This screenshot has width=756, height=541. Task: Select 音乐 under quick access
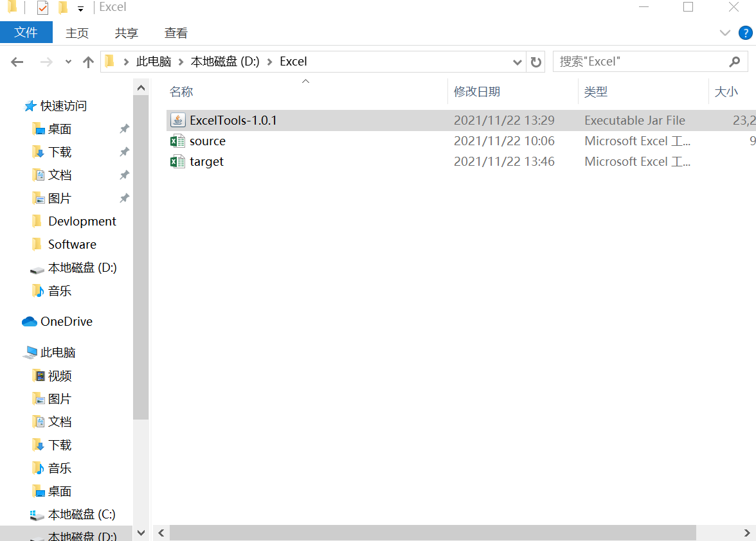pyautogui.click(x=60, y=290)
